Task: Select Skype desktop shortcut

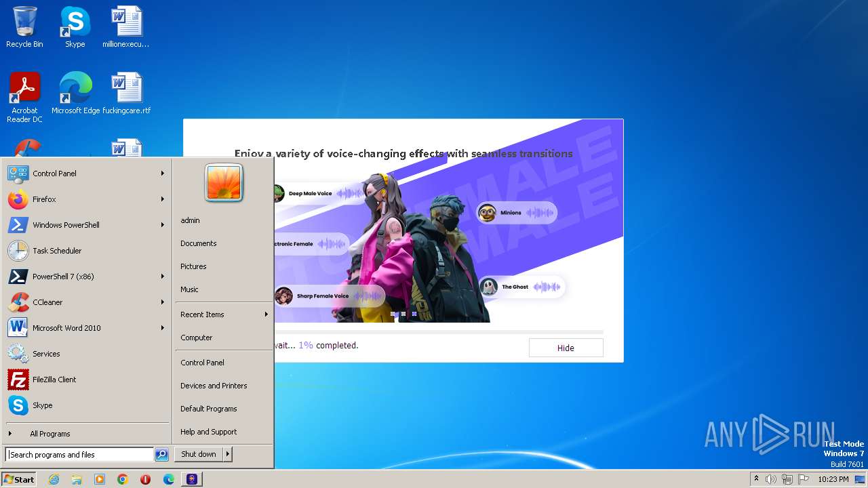Action: pyautogui.click(x=75, y=27)
